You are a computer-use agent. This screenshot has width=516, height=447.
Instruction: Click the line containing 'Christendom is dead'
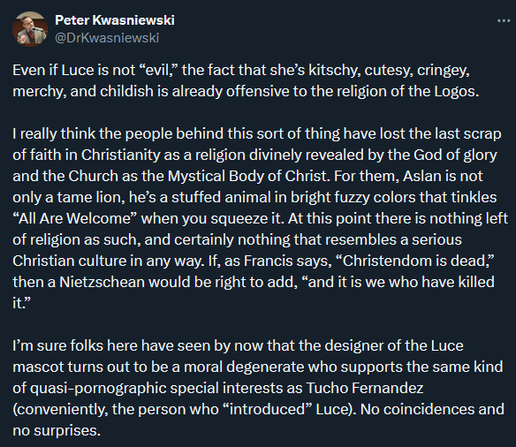pos(253,261)
